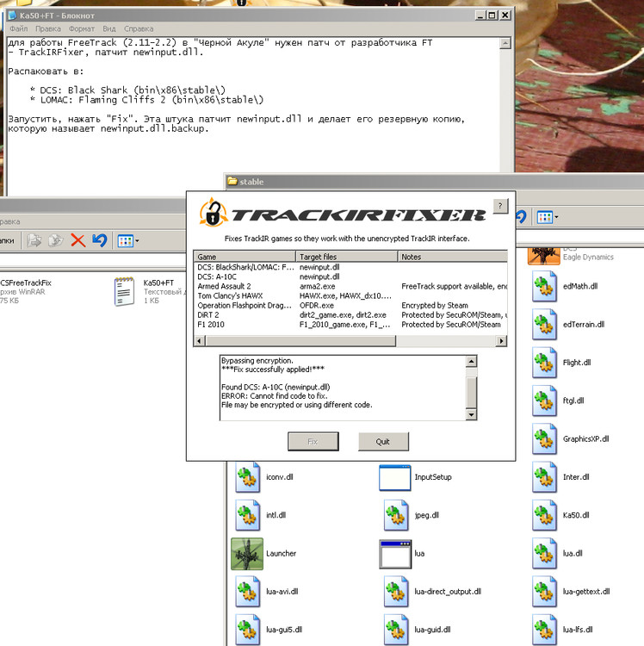Screen dimensions: 644x646
Task: Select the lua.dll file icon
Action: pos(544,554)
